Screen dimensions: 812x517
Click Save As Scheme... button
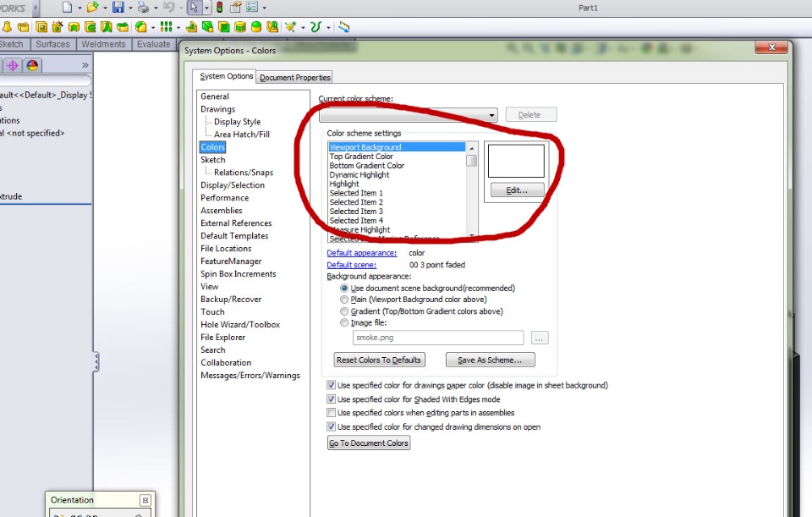(x=490, y=360)
